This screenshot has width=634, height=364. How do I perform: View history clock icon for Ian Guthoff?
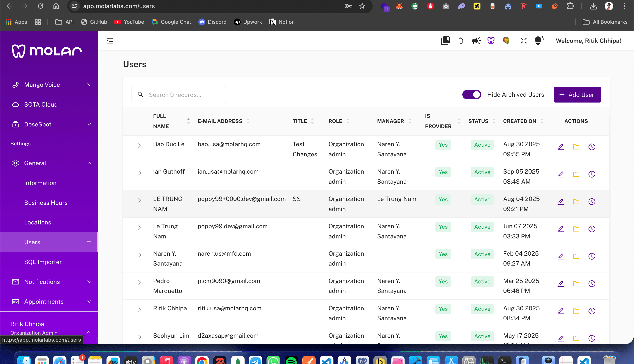592,174
